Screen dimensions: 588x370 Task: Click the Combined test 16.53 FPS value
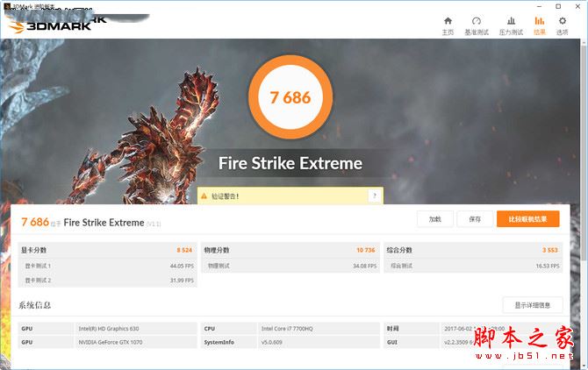click(548, 266)
